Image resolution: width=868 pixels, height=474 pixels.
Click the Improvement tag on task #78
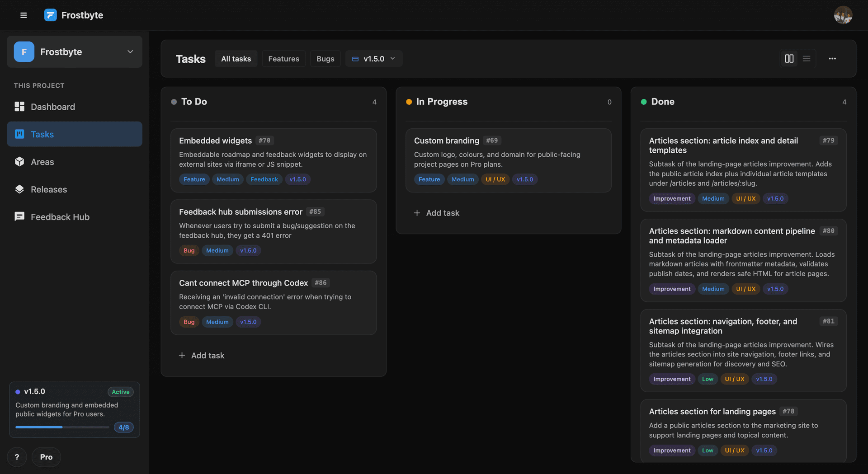[x=672, y=451]
